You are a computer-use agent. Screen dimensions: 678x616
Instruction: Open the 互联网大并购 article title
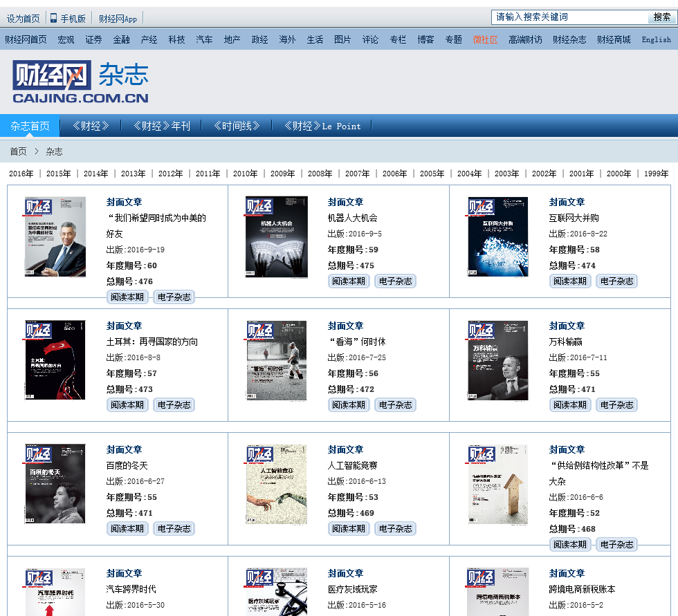pos(574,218)
